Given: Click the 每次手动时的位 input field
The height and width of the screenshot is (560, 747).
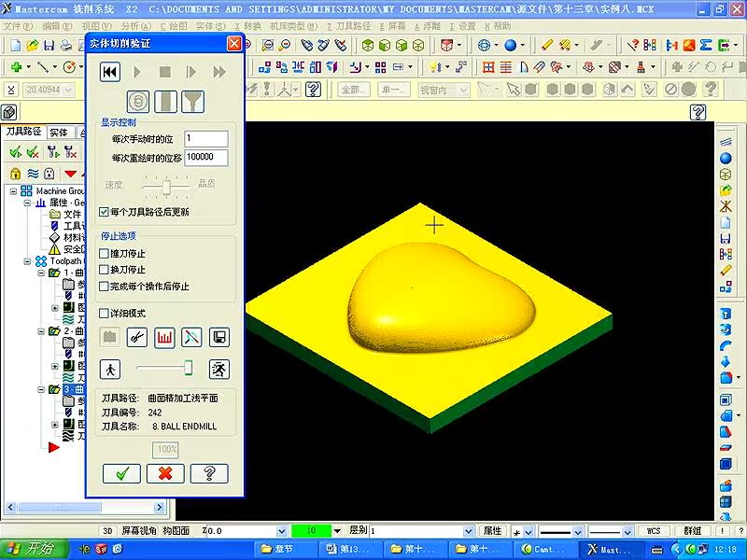Looking at the screenshot, I should coord(206,138).
